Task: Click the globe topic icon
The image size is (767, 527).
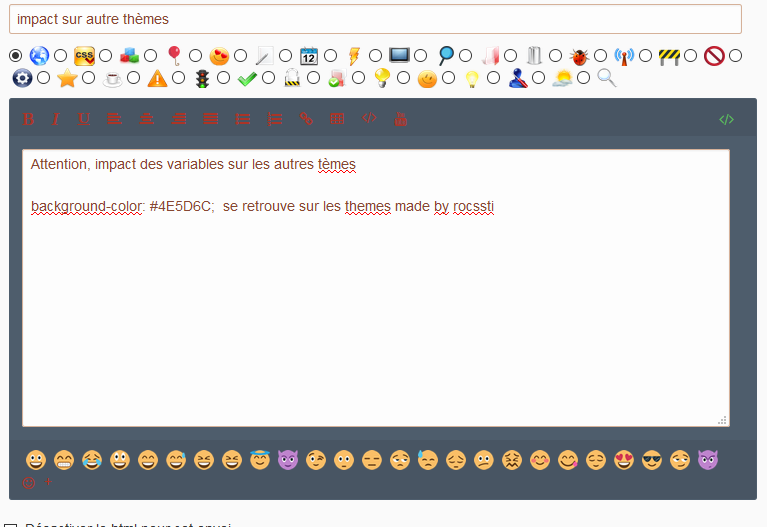Action: click(x=39, y=56)
